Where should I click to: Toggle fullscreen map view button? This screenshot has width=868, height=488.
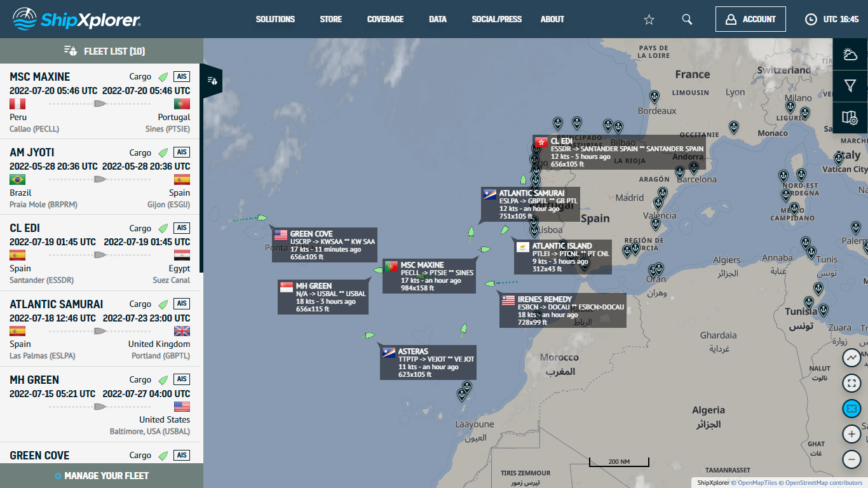point(851,383)
